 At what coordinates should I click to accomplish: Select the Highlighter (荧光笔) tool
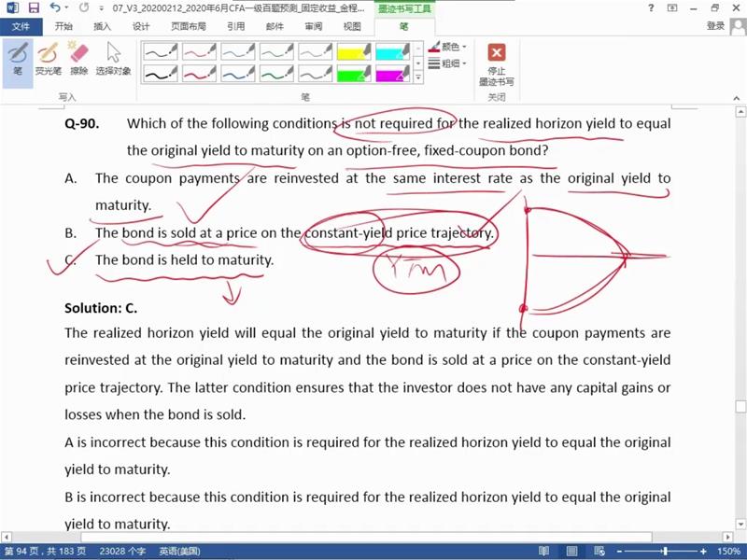48,58
